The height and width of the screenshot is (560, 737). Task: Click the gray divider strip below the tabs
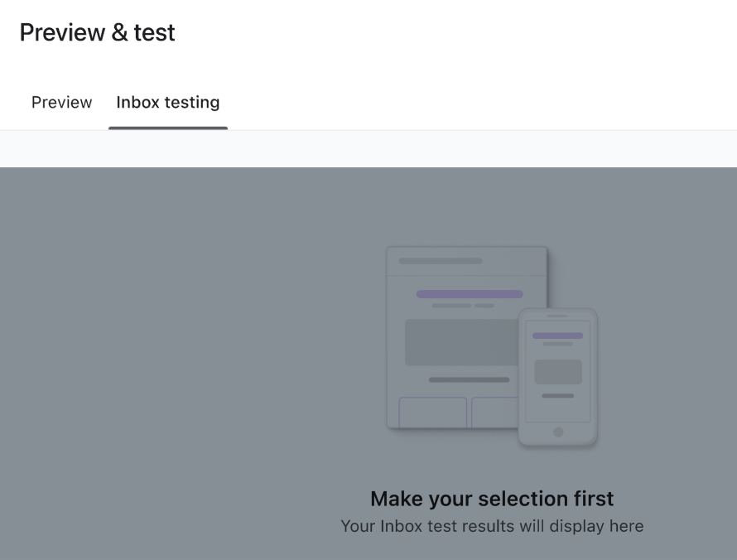pos(368,149)
